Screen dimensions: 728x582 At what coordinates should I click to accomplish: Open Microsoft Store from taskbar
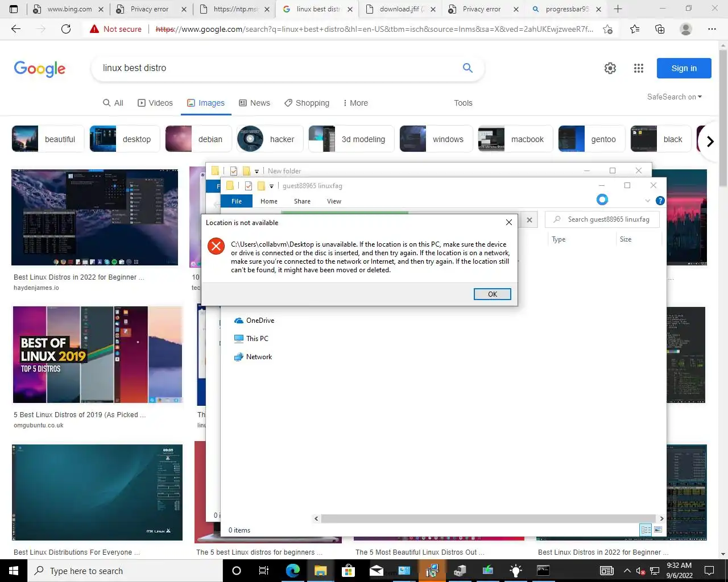point(348,571)
